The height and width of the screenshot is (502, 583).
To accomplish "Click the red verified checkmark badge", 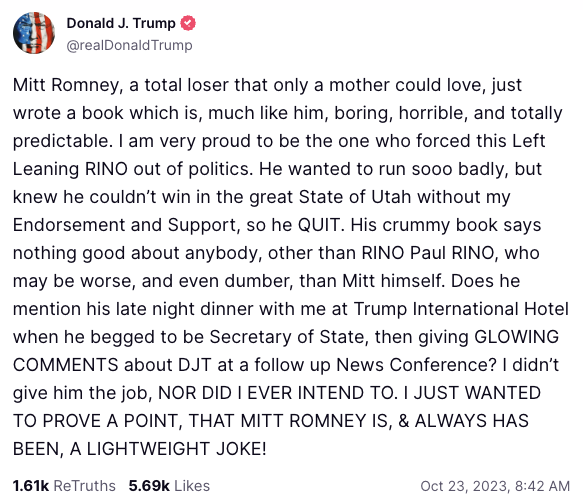I will [188, 23].
